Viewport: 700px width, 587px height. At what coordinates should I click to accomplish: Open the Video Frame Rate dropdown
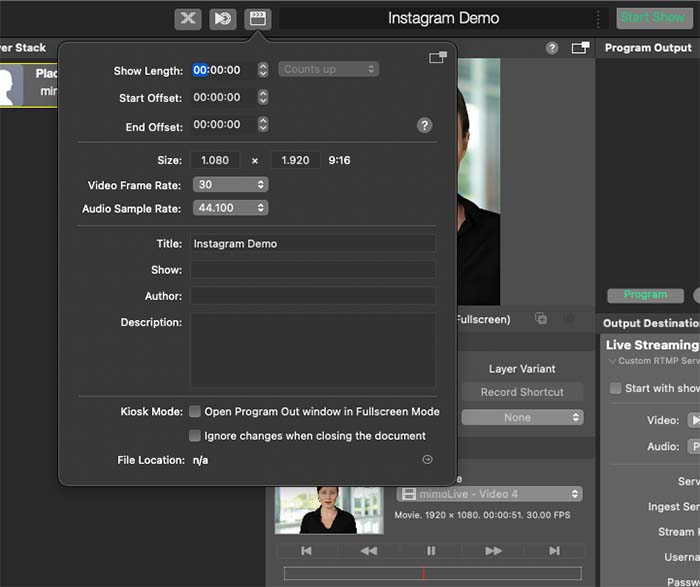[230, 184]
